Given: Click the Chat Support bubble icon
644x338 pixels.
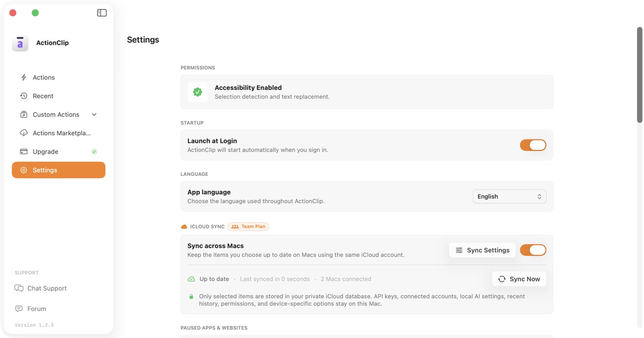Looking at the screenshot, I should 19,288.
